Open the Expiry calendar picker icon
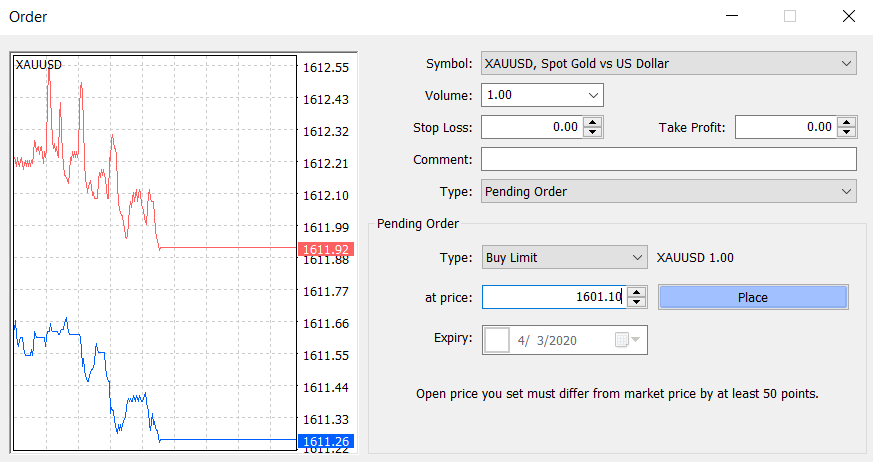Image resolution: width=873 pixels, height=462 pixels. (x=627, y=340)
